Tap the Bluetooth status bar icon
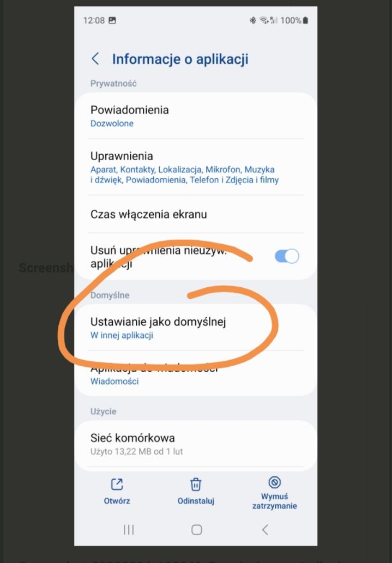 coord(252,21)
